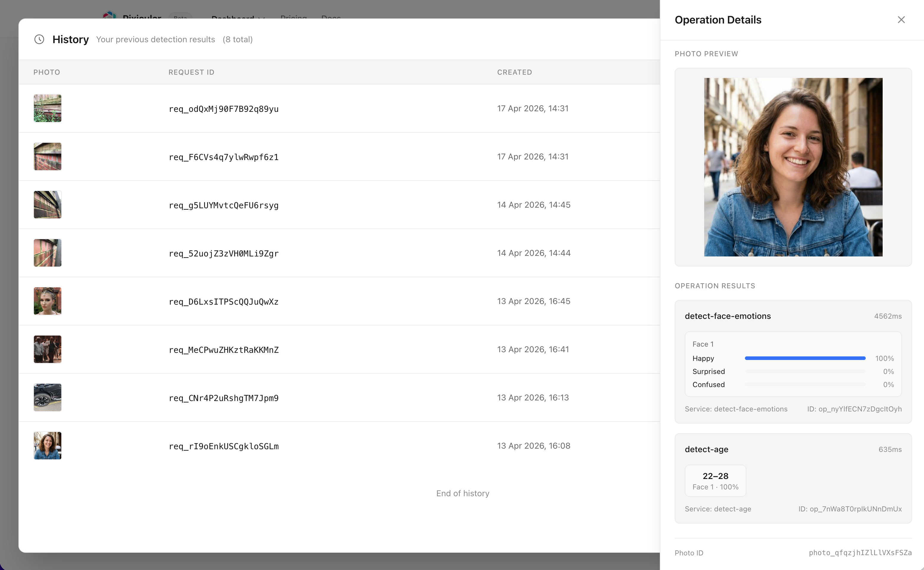Open the Pricing nav item
The height and width of the screenshot is (570, 924).
tap(293, 17)
